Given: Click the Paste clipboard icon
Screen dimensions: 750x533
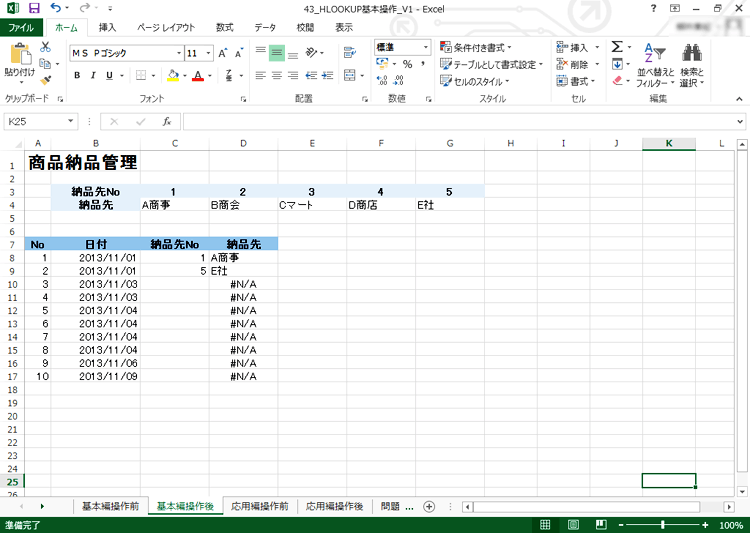Looking at the screenshot, I should point(20,54).
